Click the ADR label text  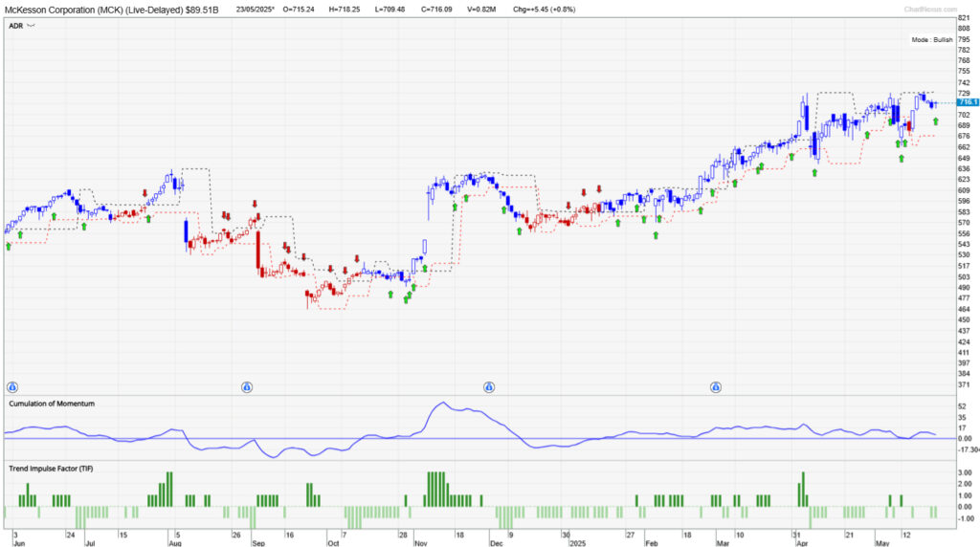coord(15,26)
